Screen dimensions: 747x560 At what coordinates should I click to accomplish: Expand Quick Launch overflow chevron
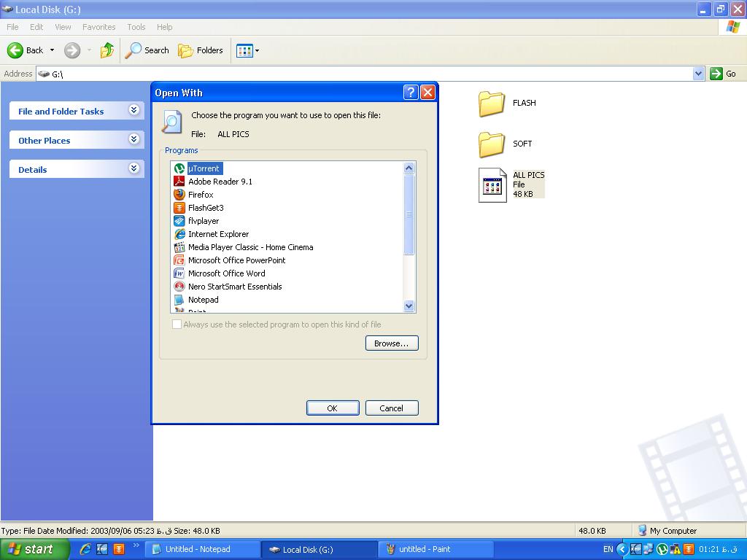pyautogui.click(x=136, y=545)
